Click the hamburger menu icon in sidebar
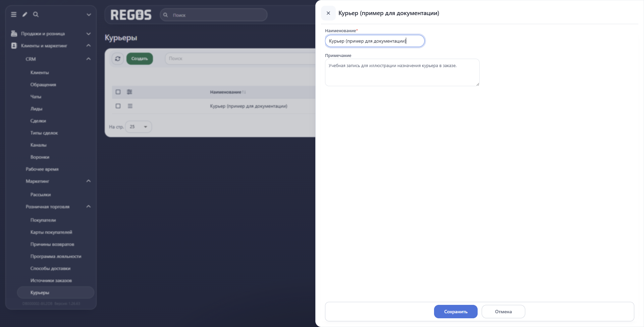This screenshot has width=644, height=327. click(14, 14)
